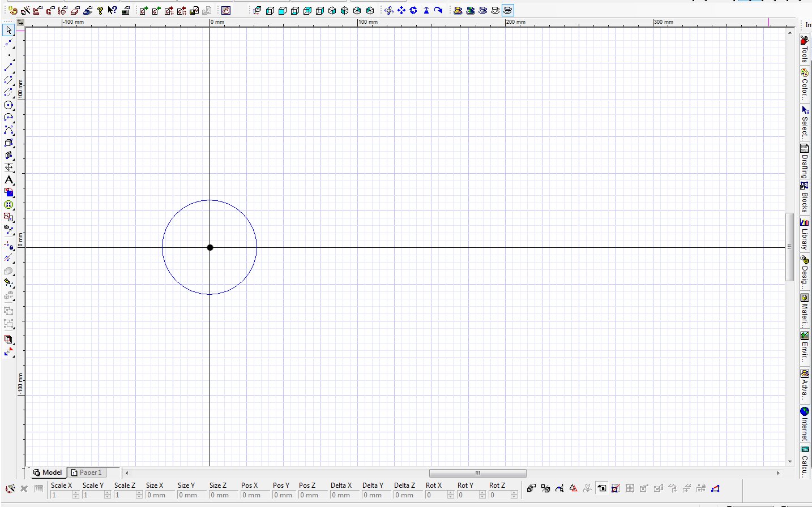Screen dimensions: 812x507
Task: Open Help via the yellow question mark
Action: point(100,10)
